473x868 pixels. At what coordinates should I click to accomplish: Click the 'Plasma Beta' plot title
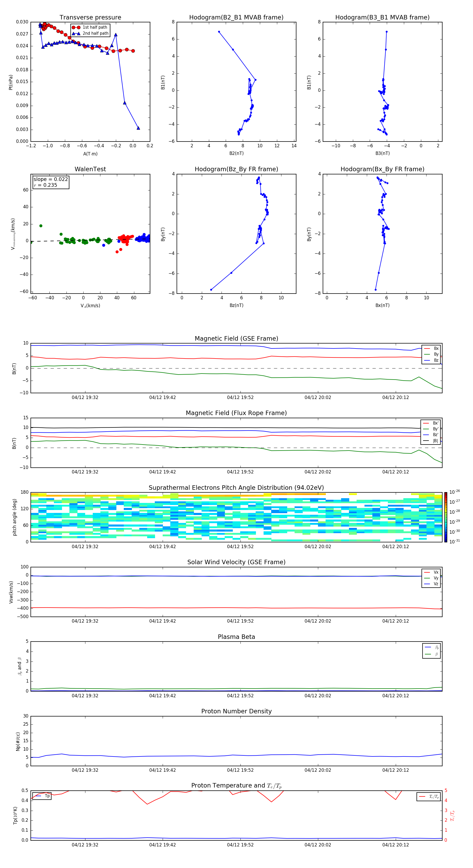point(236,637)
